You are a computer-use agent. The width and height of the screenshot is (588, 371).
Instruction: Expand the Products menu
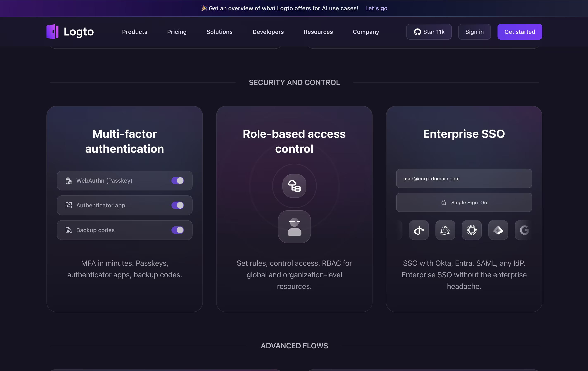click(x=135, y=32)
